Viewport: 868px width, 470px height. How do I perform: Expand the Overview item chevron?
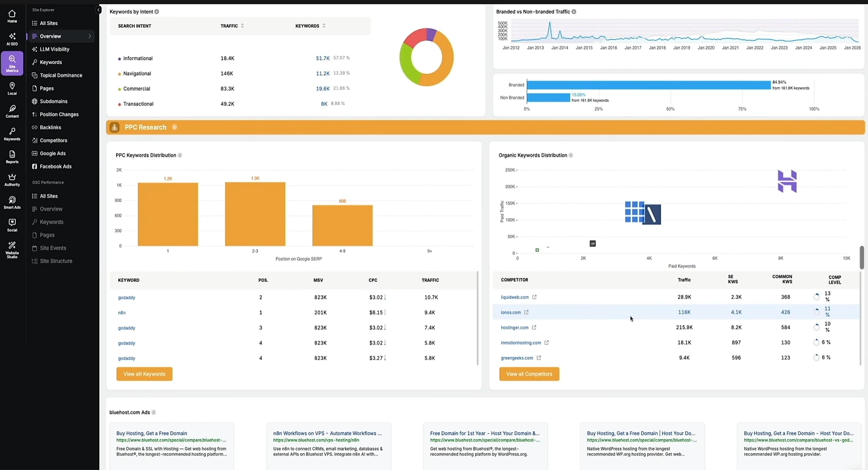point(90,36)
